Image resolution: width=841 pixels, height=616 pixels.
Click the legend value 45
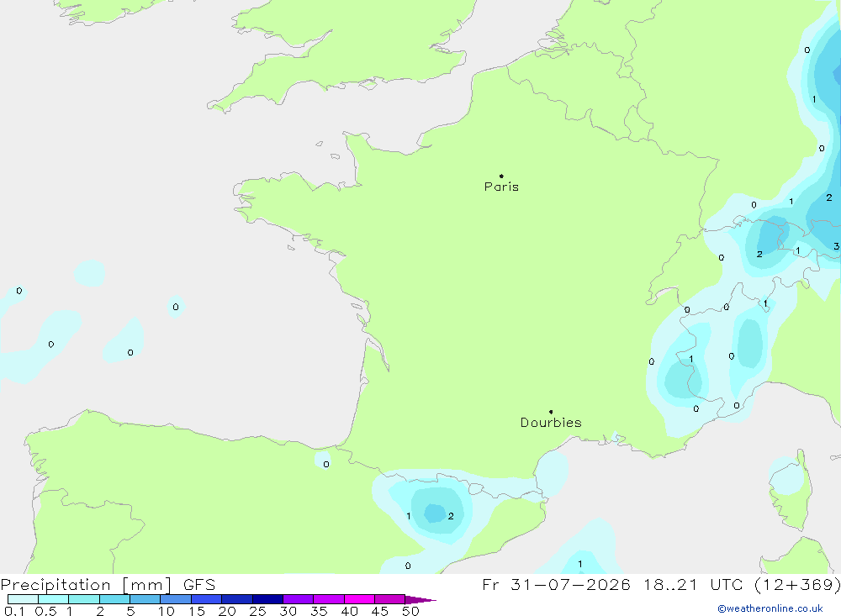(x=380, y=611)
